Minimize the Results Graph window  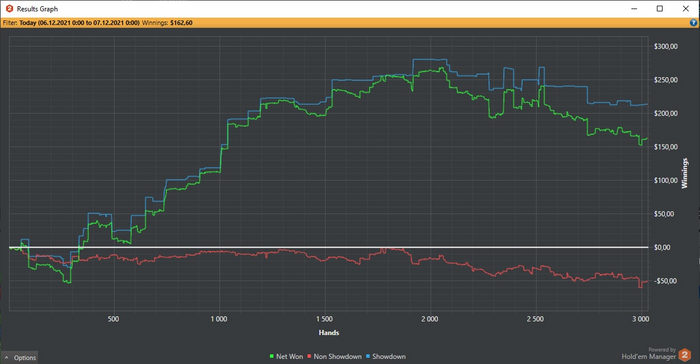tap(634, 8)
